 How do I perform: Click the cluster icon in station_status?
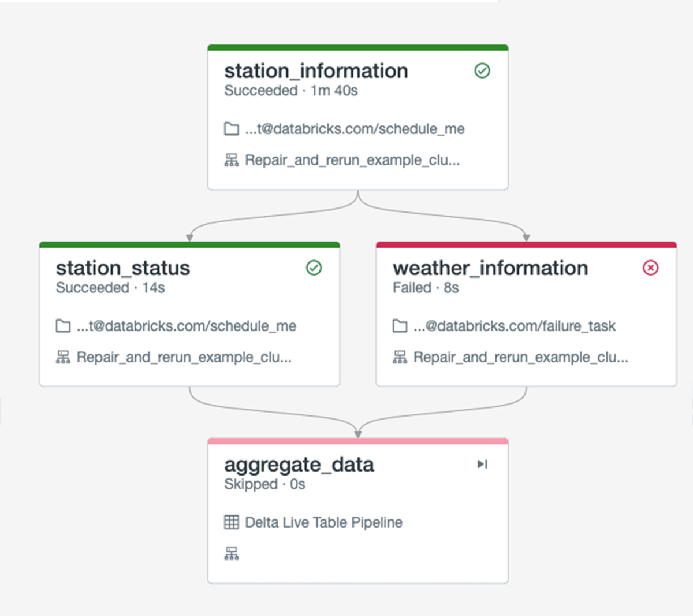pos(63,357)
